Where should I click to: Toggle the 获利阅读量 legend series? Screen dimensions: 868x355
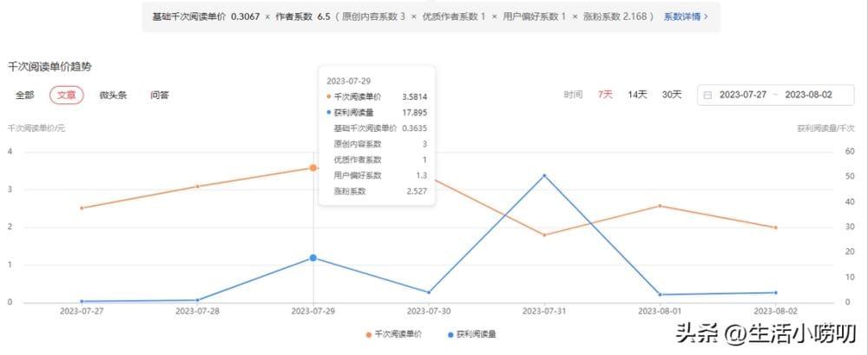tap(471, 334)
